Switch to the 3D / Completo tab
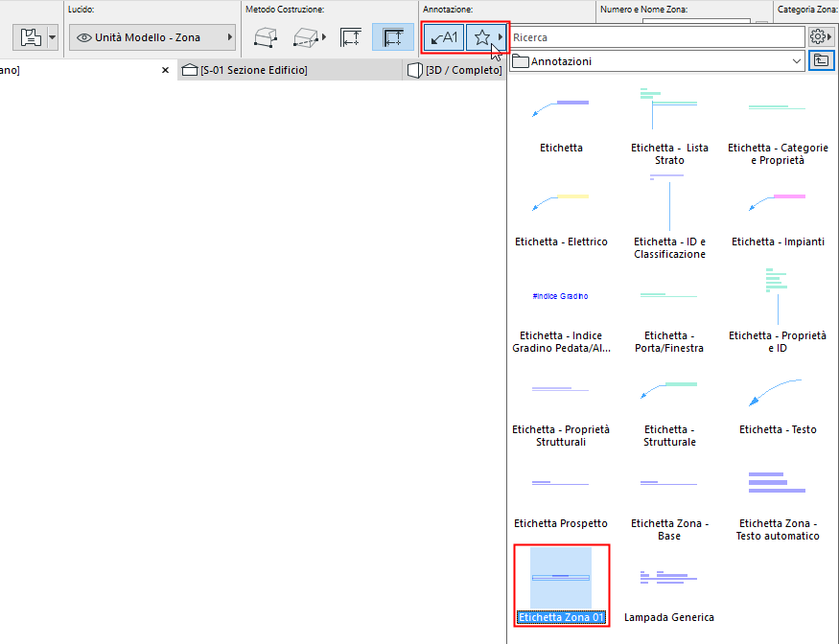Screen dimensions: 839x644 pos(454,70)
